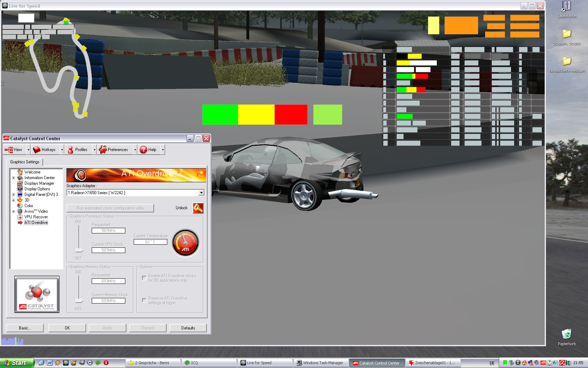
Task: Select VPU Recover in the tree
Action: [36, 217]
